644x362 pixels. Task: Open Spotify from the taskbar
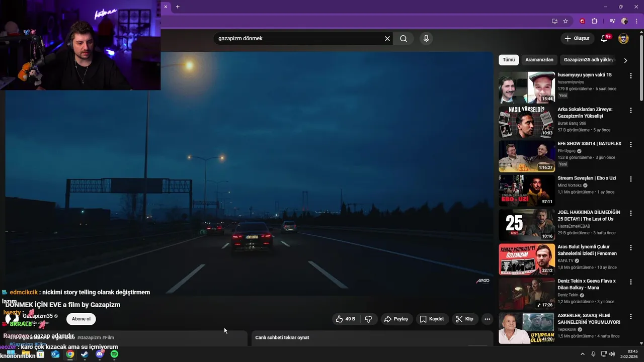tap(114, 354)
